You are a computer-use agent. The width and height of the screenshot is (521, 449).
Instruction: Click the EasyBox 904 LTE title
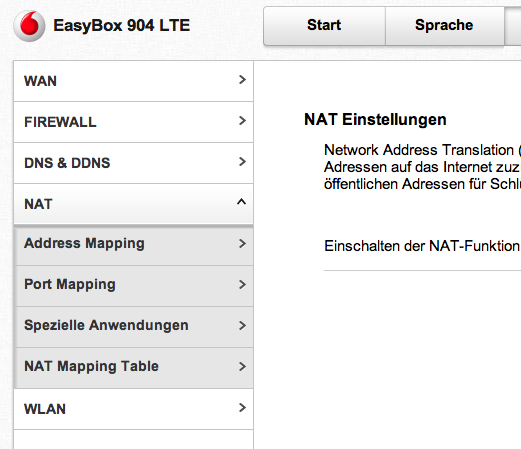point(122,26)
